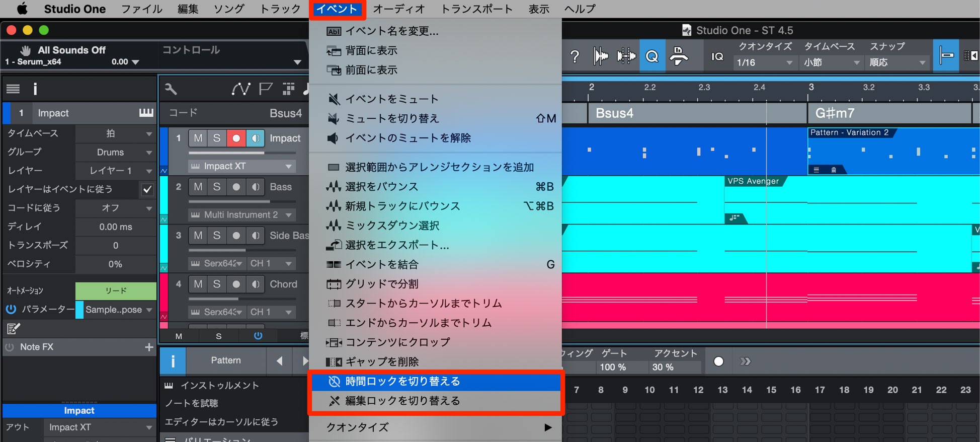Click the IQ input quantize icon

pyautogui.click(x=717, y=56)
